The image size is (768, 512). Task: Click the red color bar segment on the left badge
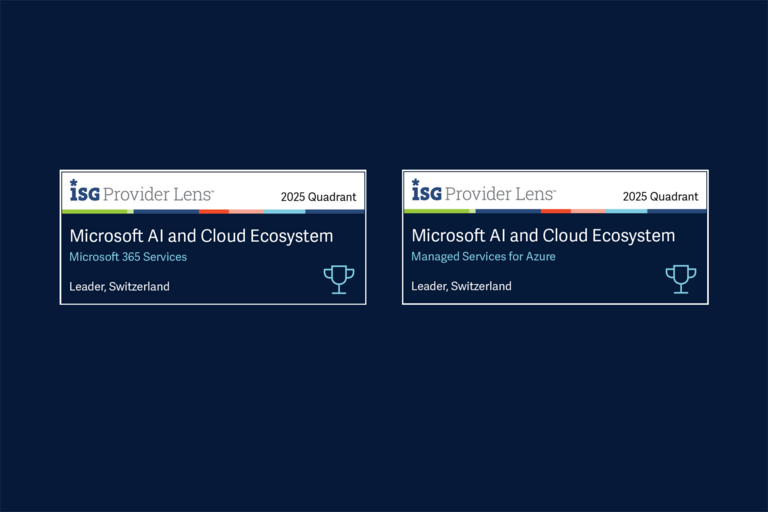(213, 211)
